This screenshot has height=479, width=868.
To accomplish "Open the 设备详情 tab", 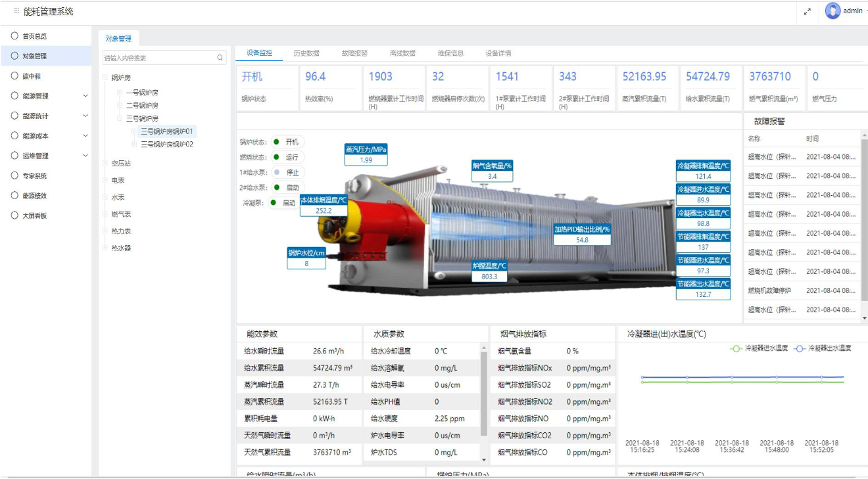I will coord(498,53).
